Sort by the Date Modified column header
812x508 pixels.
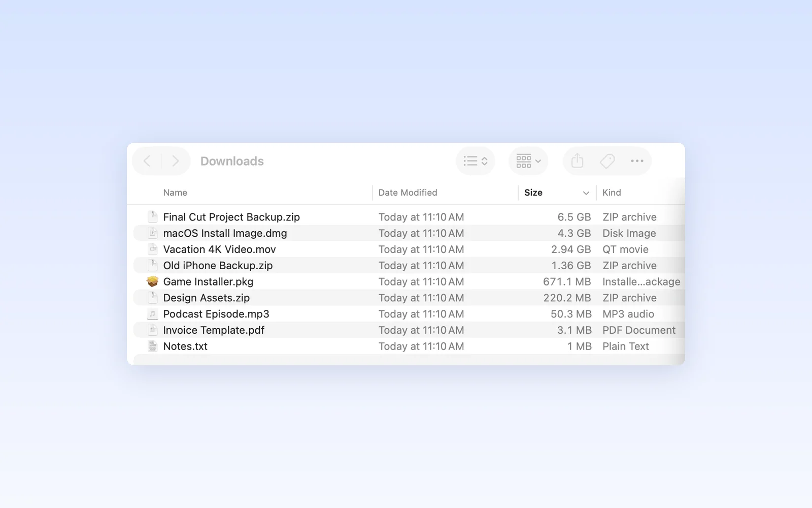coord(408,193)
